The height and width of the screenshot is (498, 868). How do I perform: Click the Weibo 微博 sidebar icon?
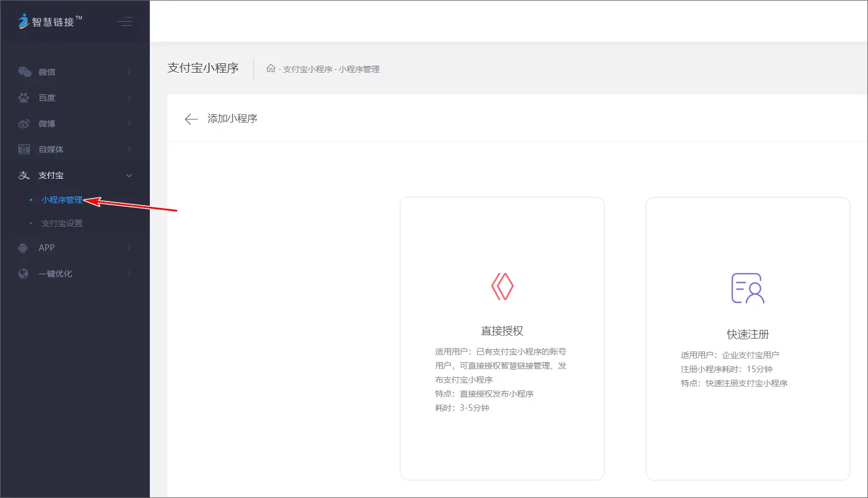[24, 124]
